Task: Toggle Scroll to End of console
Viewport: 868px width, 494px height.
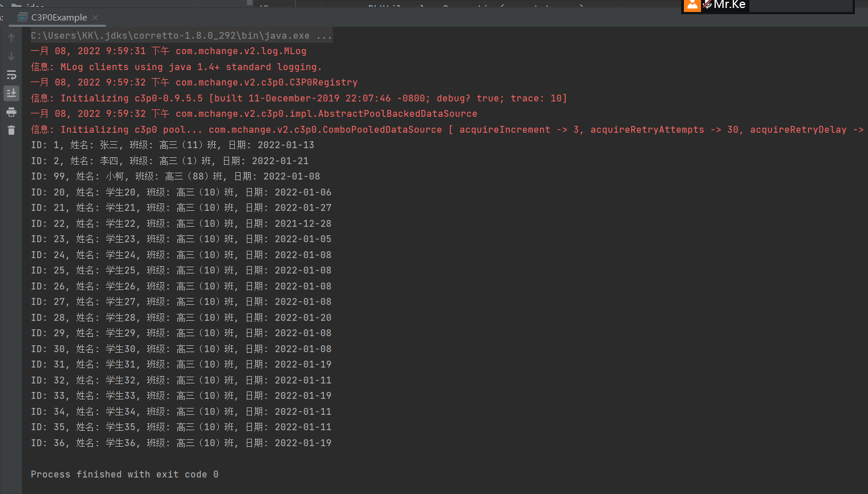Action: [11, 93]
